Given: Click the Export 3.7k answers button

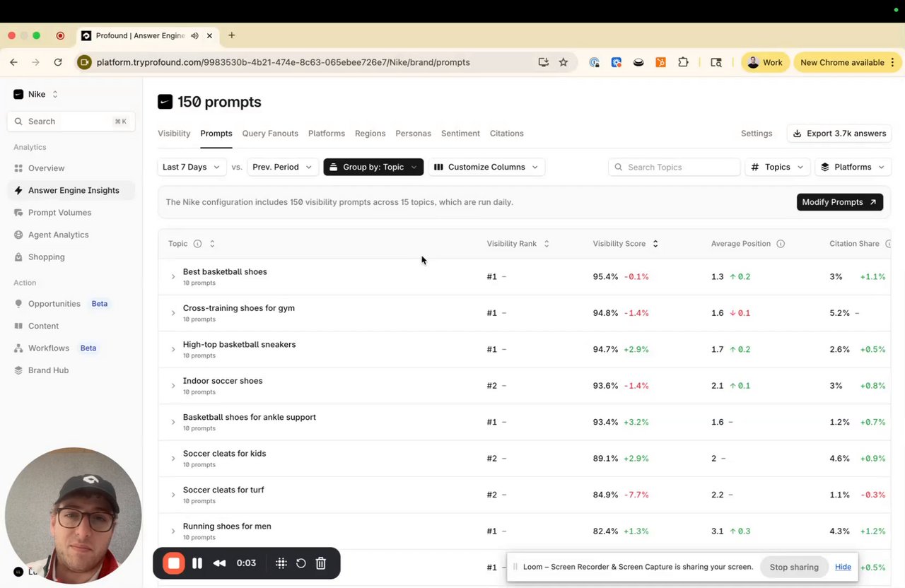Looking at the screenshot, I should point(839,134).
